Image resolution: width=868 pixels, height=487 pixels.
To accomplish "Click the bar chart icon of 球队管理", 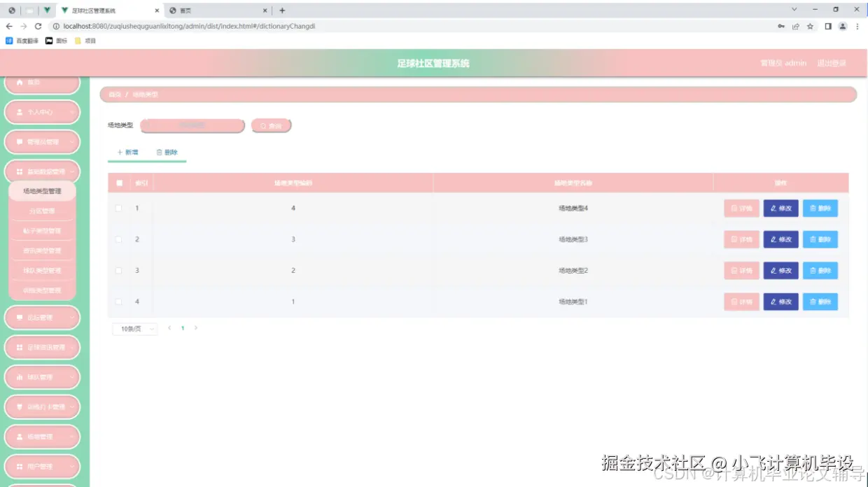I will point(20,377).
